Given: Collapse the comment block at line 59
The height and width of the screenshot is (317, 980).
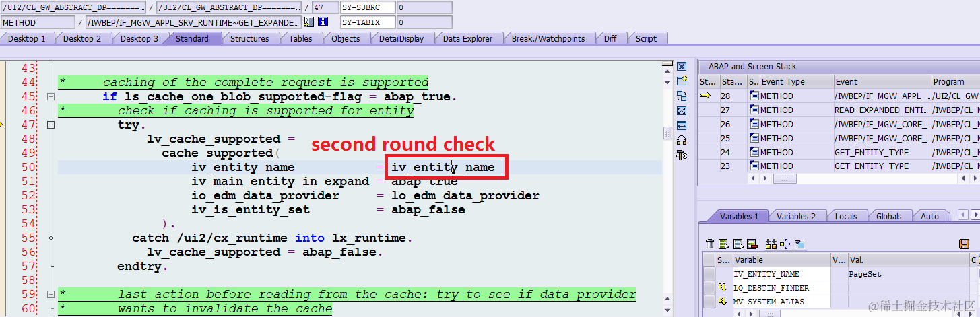Looking at the screenshot, I should click(51, 294).
